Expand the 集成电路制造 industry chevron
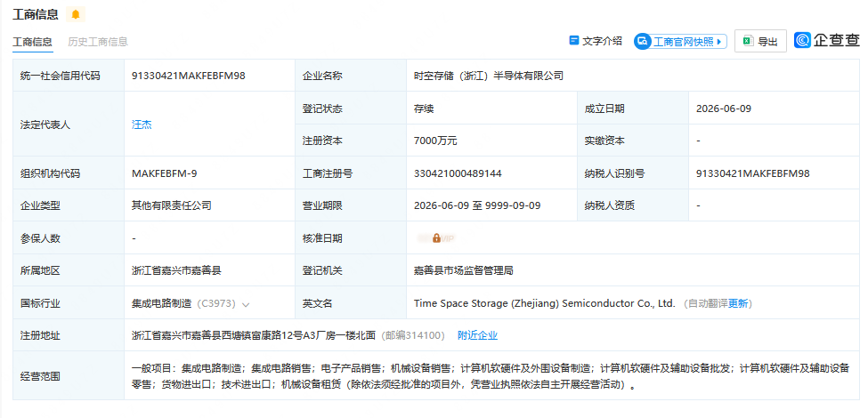 click(x=246, y=304)
